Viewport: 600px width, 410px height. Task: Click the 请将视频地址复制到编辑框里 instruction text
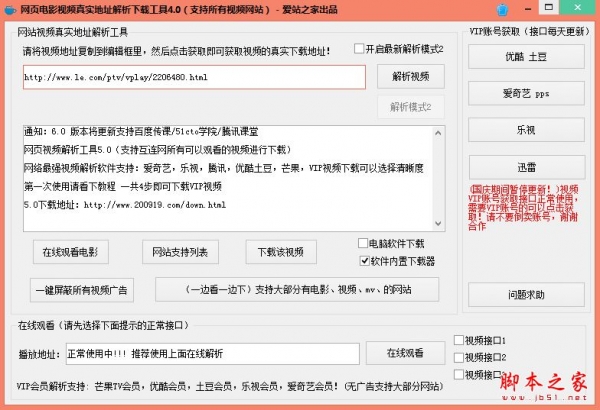(x=176, y=51)
